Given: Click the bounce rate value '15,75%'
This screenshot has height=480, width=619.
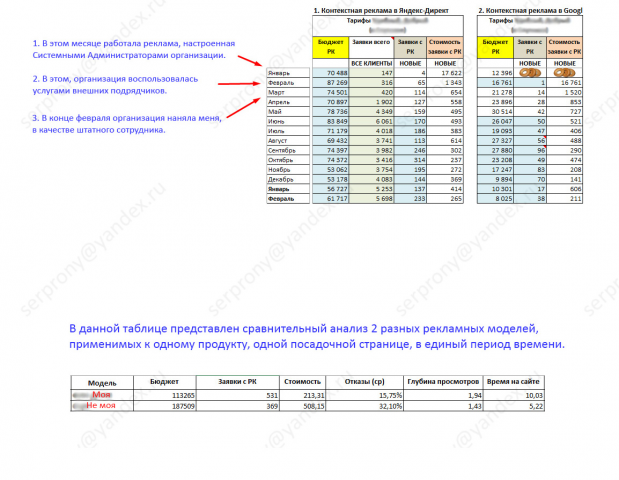Looking at the screenshot, I should click(x=364, y=395).
